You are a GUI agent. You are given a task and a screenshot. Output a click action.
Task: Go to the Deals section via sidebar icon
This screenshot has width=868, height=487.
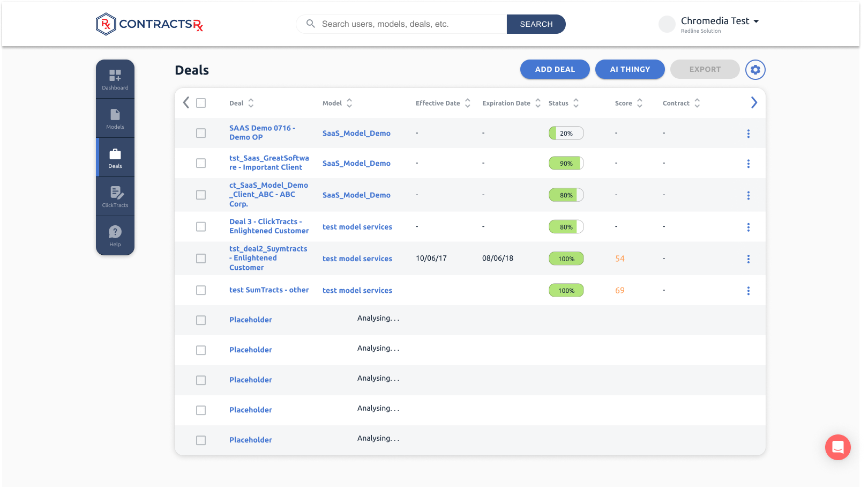[x=115, y=157]
